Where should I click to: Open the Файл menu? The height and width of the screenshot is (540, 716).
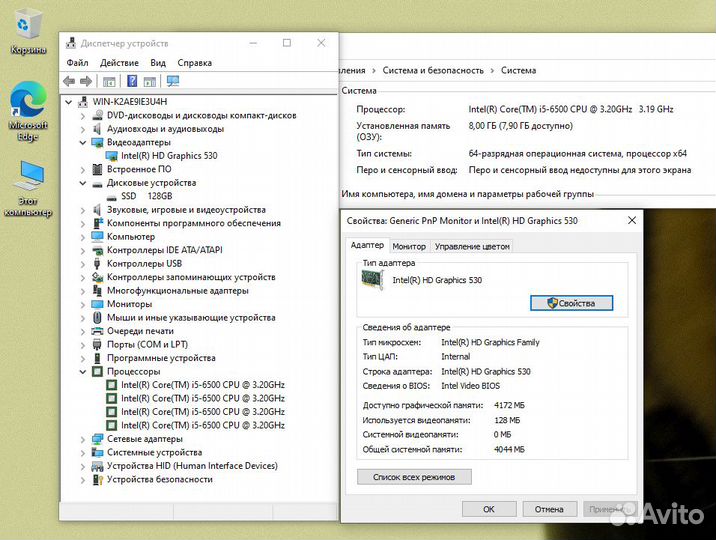(x=78, y=63)
